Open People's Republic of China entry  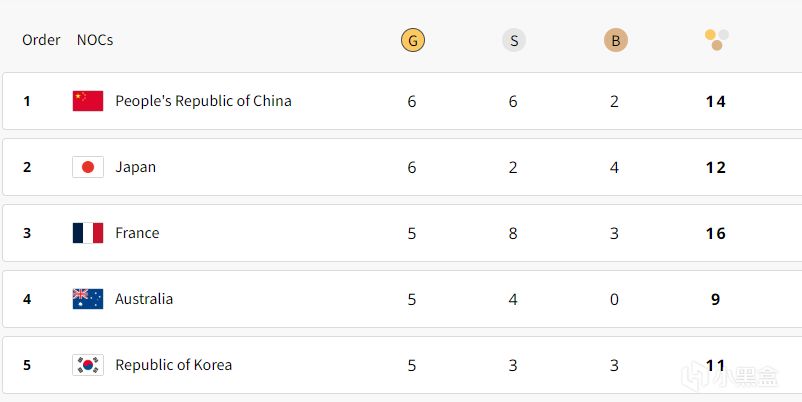(x=203, y=101)
